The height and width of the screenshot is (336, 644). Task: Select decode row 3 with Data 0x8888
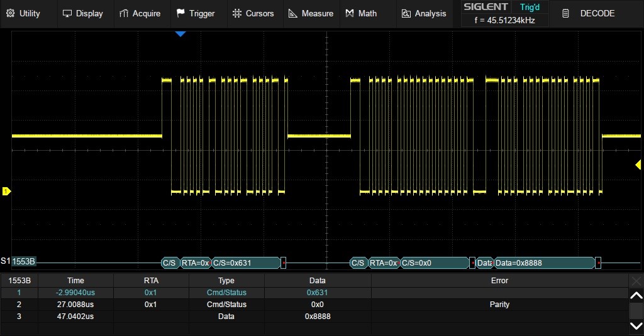[314, 317]
